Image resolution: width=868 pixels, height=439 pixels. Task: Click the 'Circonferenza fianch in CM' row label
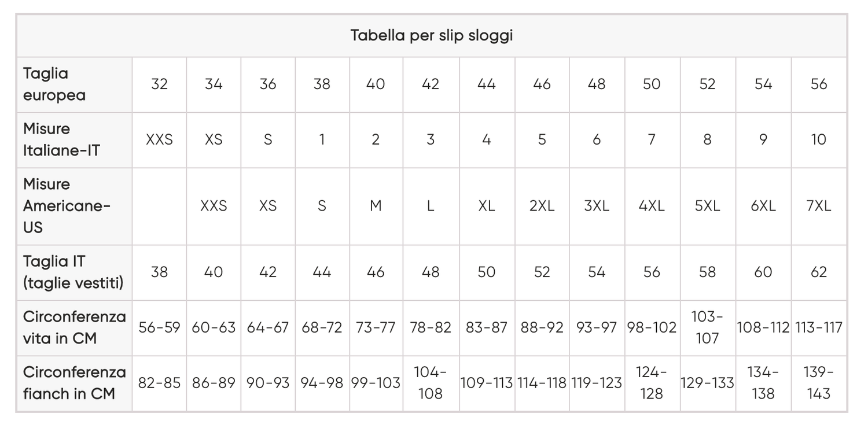[x=74, y=383]
